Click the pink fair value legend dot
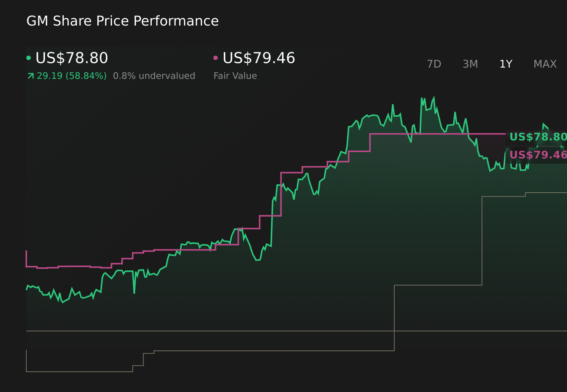 coord(216,58)
